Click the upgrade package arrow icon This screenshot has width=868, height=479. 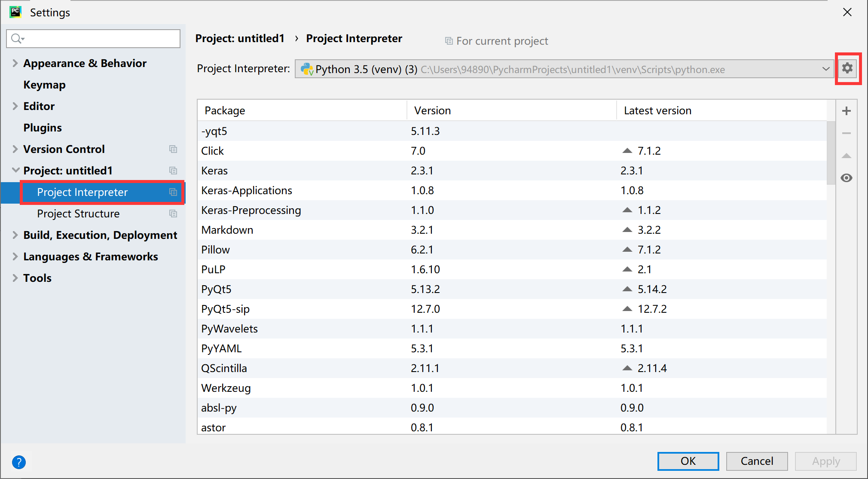click(847, 156)
